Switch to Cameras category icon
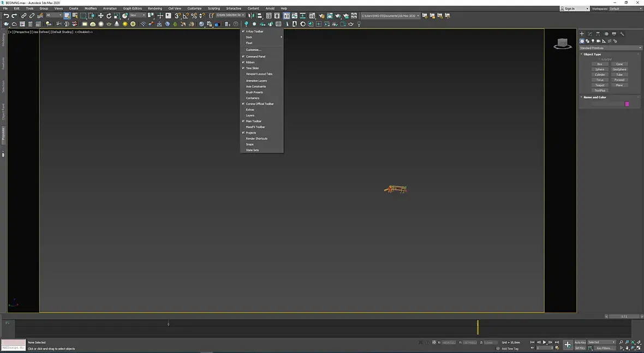Viewport: 644px width, 353px height. pos(599,41)
